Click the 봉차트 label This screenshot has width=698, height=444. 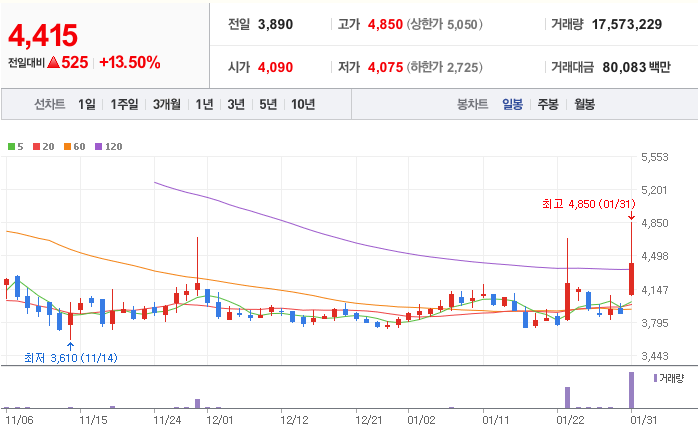472,105
